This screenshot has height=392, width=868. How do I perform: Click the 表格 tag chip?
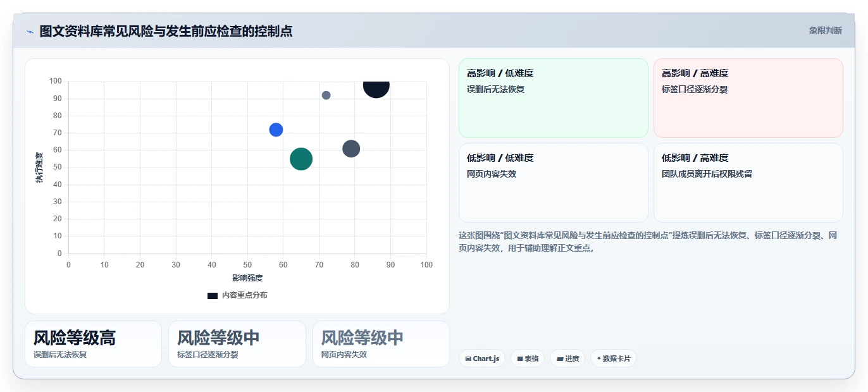(x=528, y=358)
